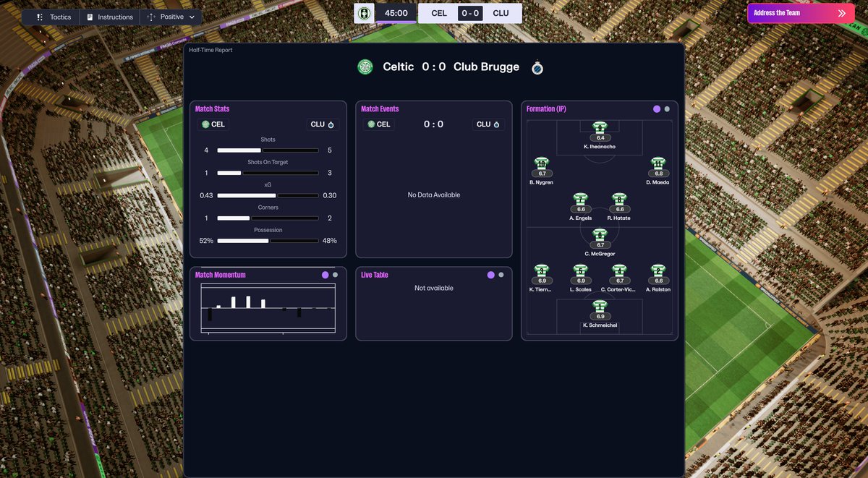Click K. Schmeichel's goalkeeper shirt icon
The image size is (868, 478).
coord(600,307)
